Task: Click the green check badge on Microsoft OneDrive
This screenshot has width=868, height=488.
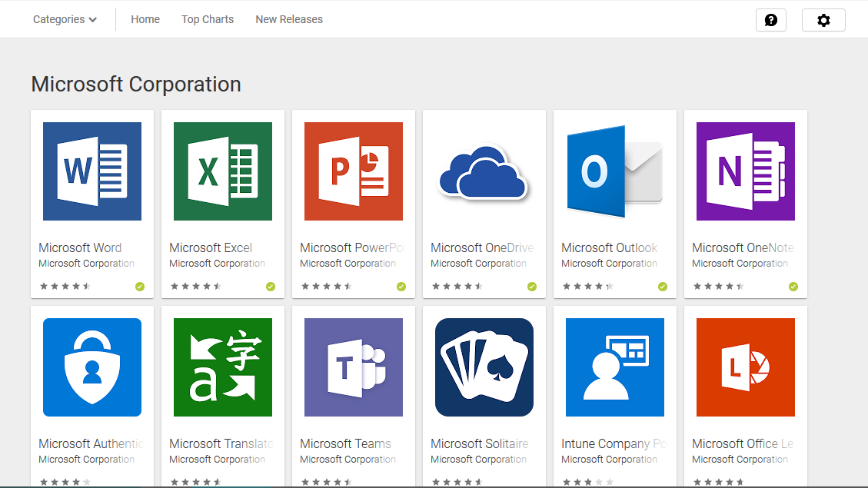Action: [x=531, y=287]
